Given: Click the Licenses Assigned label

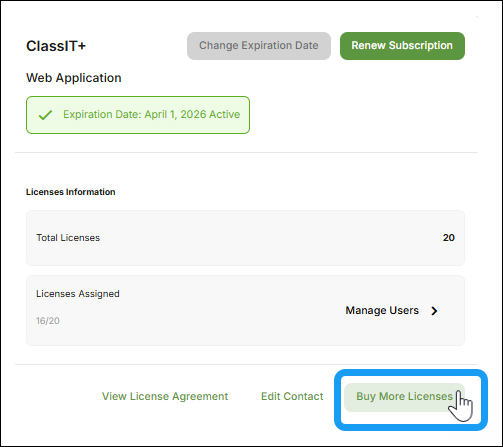Looking at the screenshot, I should pos(78,294).
